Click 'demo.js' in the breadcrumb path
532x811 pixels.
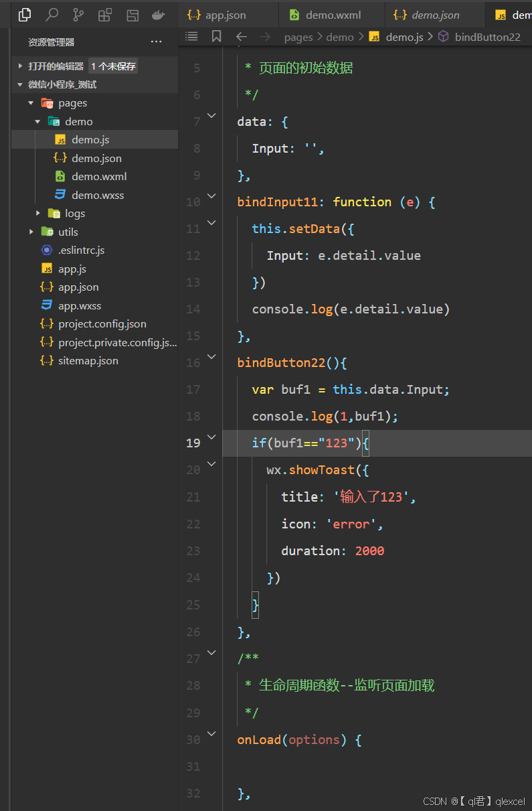coord(404,37)
